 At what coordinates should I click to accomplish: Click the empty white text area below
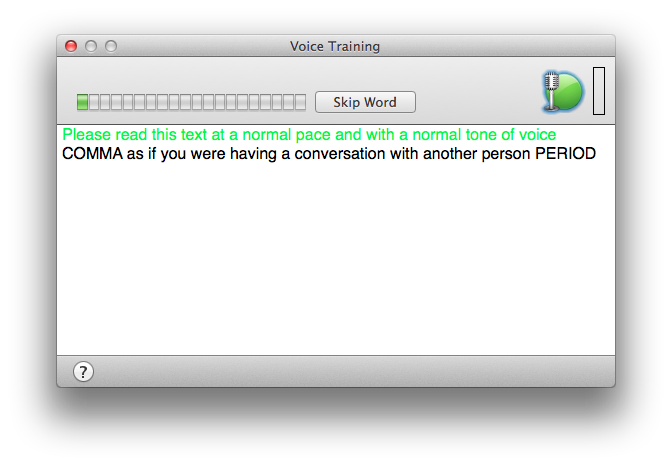click(336, 259)
